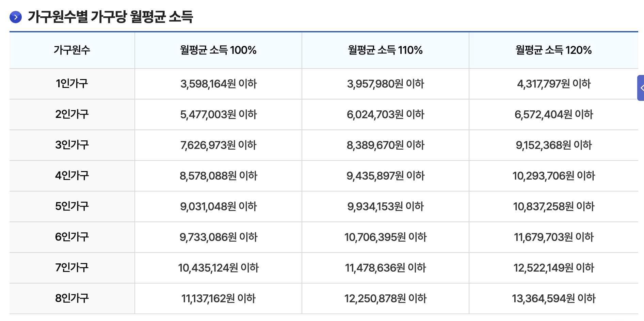The width and height of the screenshot is (644, 321).
Task: Select the 4인가구 row label
Action: click(72, 176)
